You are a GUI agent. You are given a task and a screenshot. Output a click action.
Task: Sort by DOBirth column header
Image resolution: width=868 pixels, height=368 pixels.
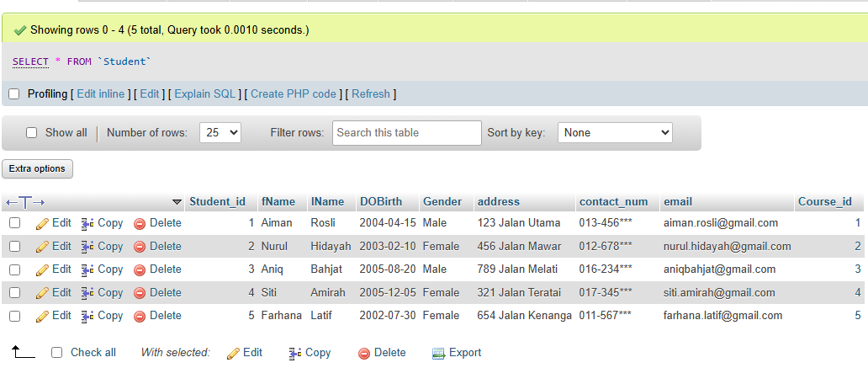click(x=381, y=202)
